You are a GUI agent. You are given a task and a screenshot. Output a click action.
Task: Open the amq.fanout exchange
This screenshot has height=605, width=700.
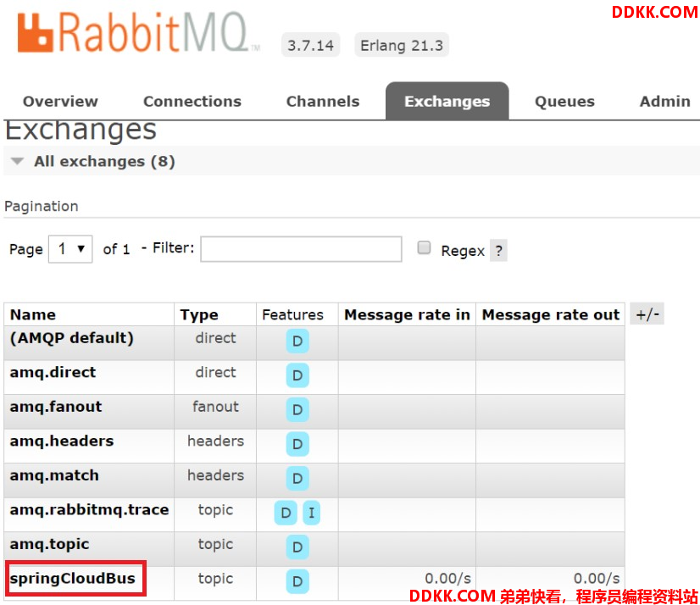coord(56,407)
